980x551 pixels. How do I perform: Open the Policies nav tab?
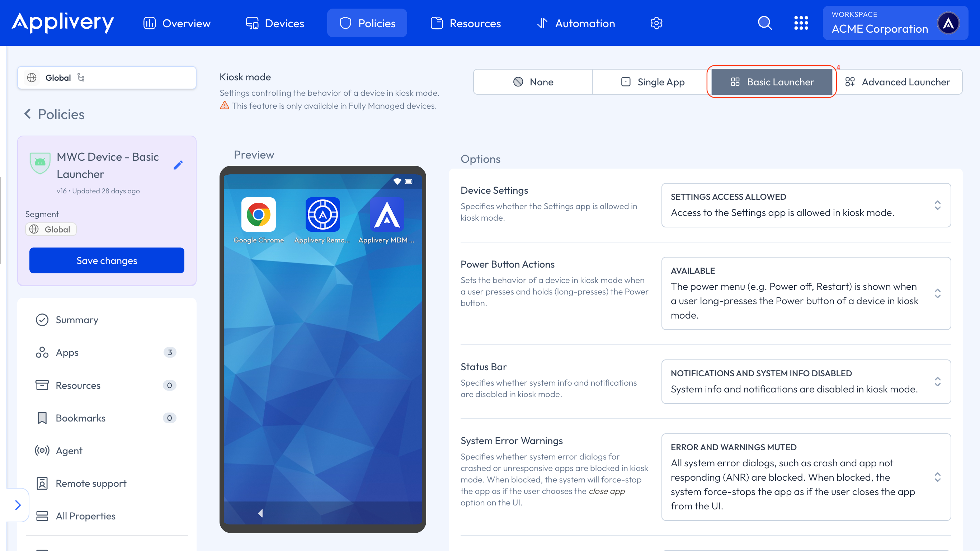[367, 23]
